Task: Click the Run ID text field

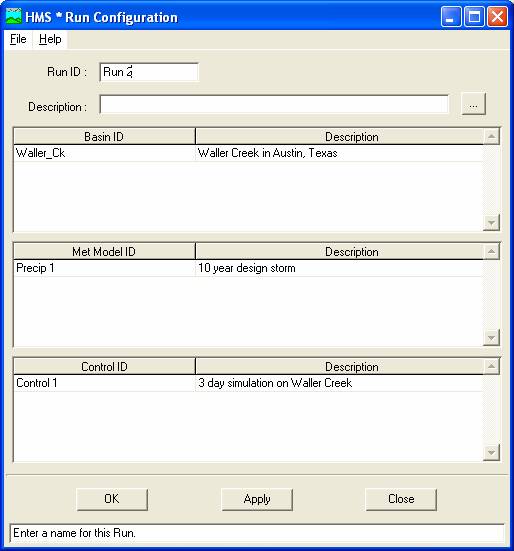Action: click(x=149, y=72)
